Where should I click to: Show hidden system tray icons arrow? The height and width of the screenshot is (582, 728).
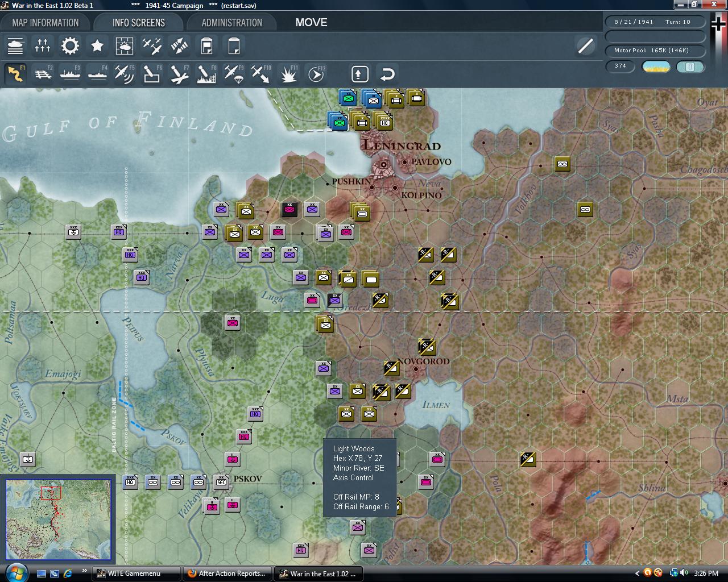coord(636,573)
